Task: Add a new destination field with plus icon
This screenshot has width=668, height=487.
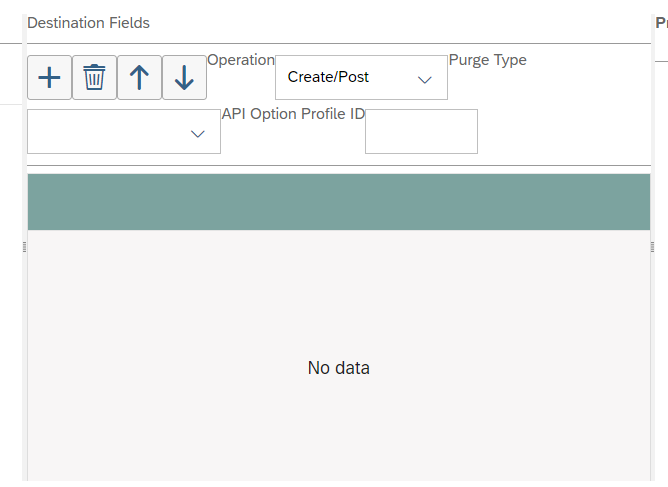Action: coord(49,78)
